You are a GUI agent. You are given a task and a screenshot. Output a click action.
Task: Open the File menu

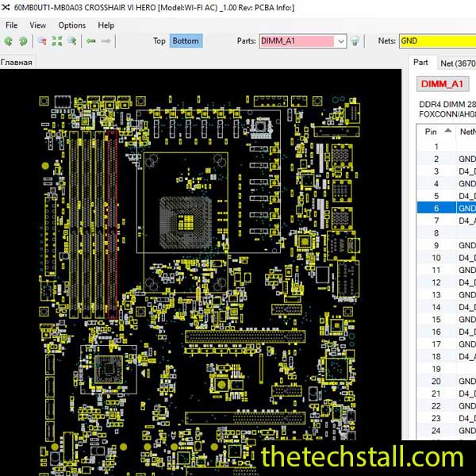click(x=12, y=25)
